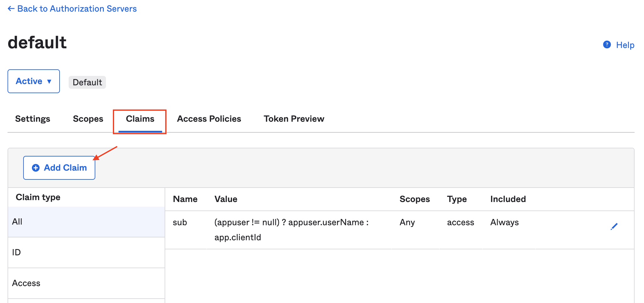Image resolution: width=644 pixels, height=303 pixels.
Task: Click the Default badge label
Action: [x=87, y=82]
